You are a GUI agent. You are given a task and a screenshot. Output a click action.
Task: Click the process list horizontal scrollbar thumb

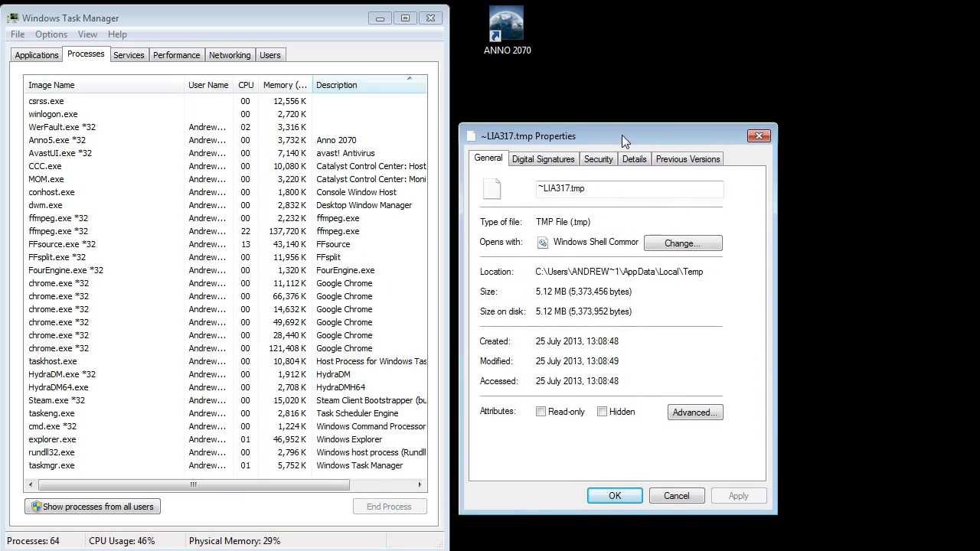pyautogui.click(x=194, y=484)
